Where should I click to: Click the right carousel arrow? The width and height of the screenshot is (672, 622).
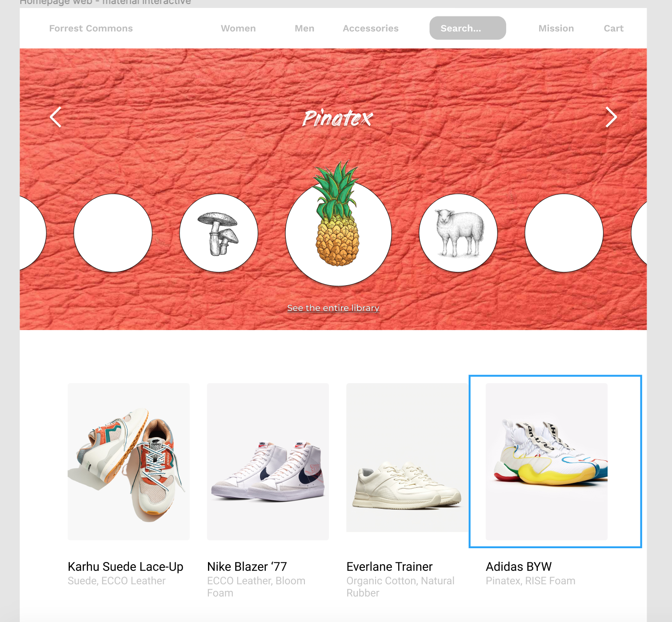click(x=611, y=117)
